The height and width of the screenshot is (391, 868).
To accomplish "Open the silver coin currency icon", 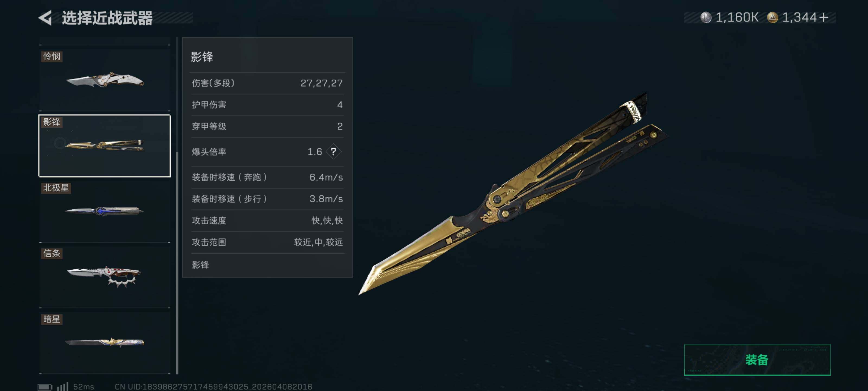I will point(706,17).
